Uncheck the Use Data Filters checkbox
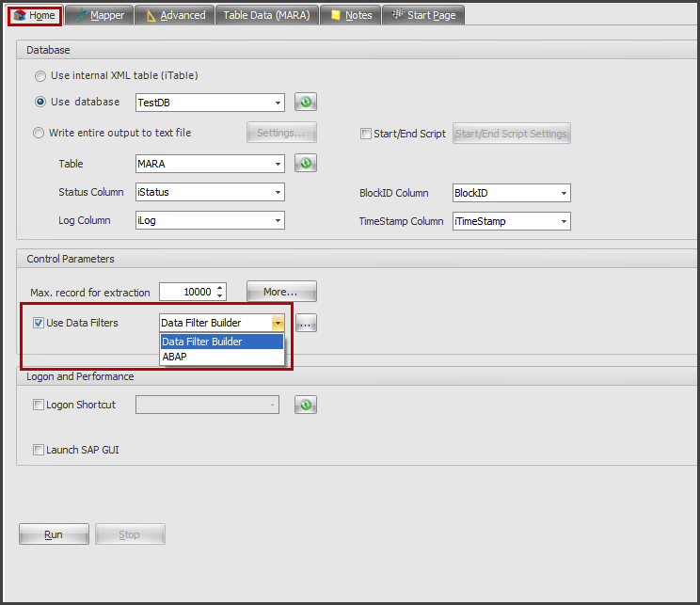 click(x=39, y=323)
